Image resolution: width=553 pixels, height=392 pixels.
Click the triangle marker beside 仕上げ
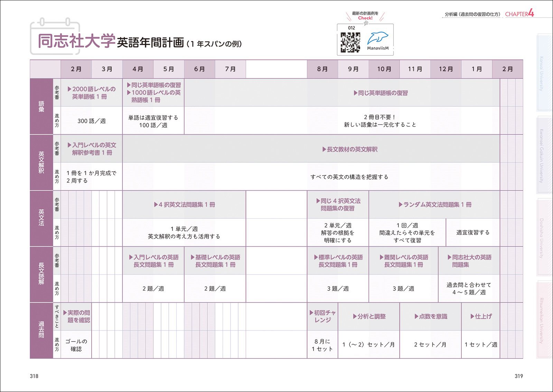tap(472, 316)
